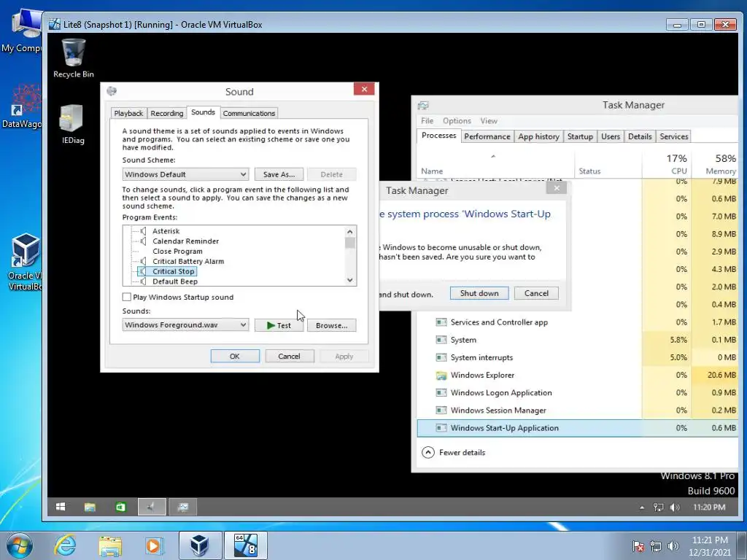Open the Users tab in Task Manager
Screen dimensions: 747x560
611,136
